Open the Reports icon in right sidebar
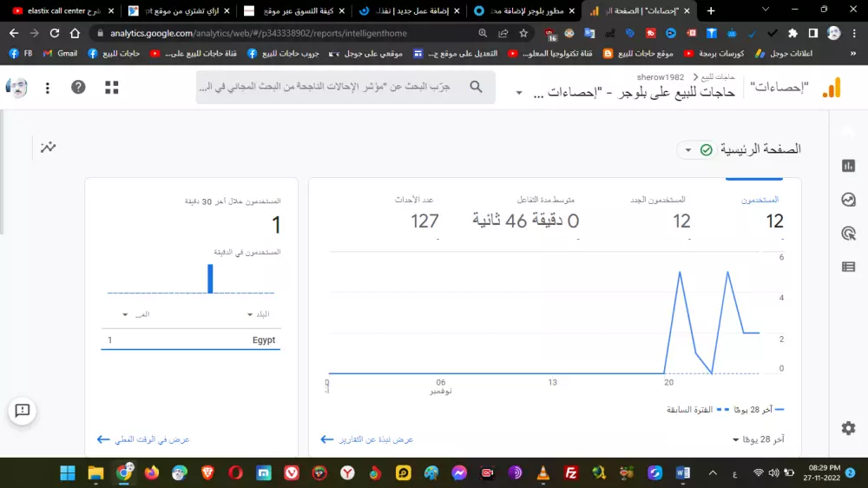This screenshot has height=488, width=868. pos(848,166)
